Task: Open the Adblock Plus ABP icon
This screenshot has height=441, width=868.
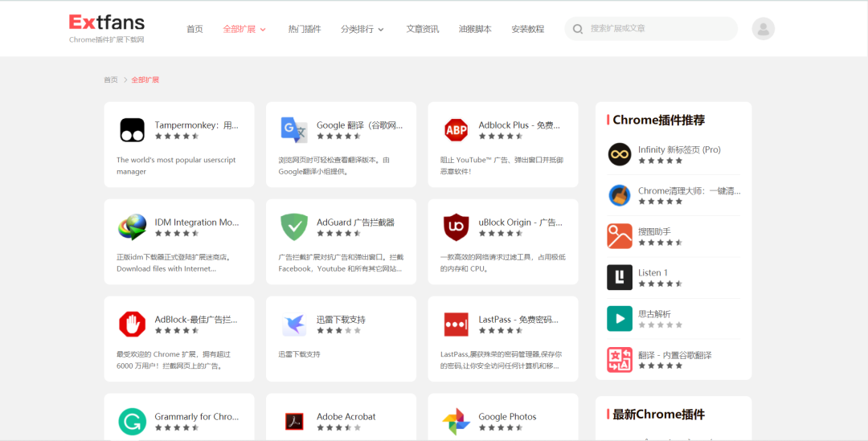Action: pyautogui.click(x=457, y=131)
